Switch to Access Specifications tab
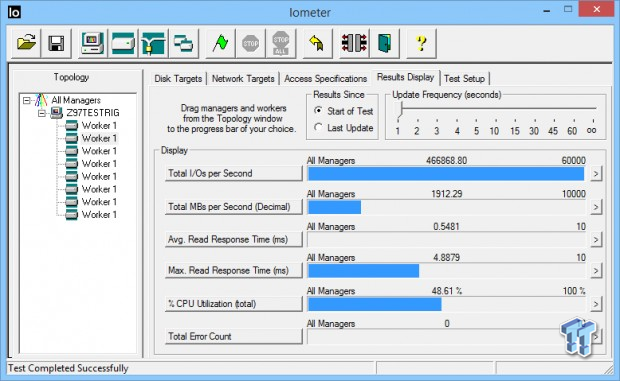The image size is (620, 381). (x=325, y=79)
